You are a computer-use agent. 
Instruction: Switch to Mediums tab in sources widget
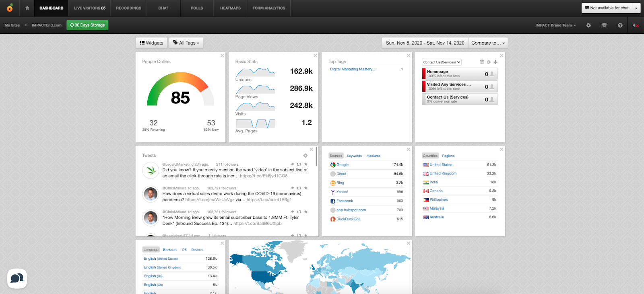coord(373,156)
